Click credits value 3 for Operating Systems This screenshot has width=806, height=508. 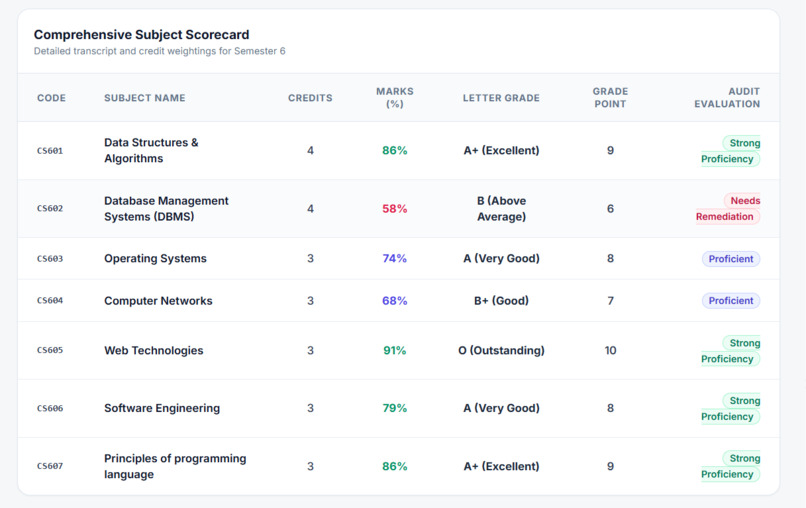coord(310,258)
